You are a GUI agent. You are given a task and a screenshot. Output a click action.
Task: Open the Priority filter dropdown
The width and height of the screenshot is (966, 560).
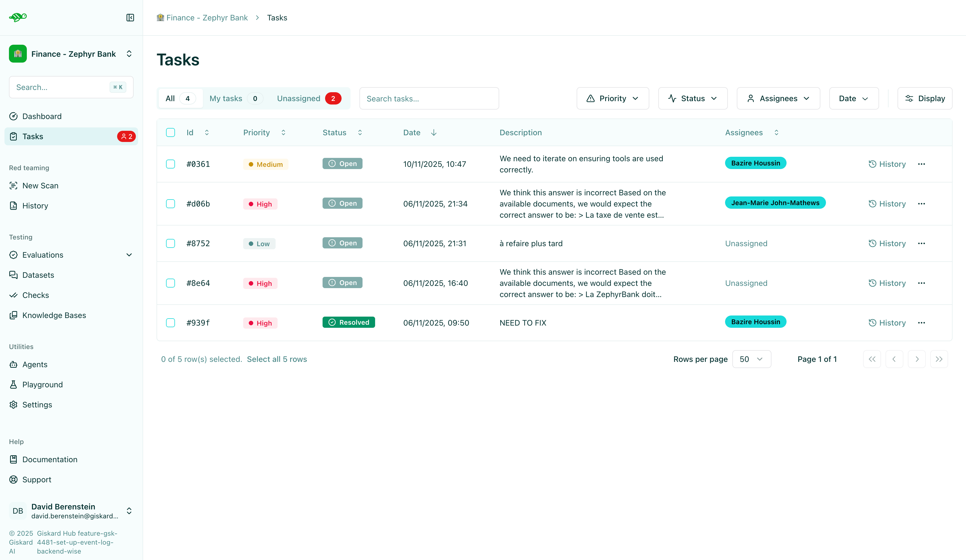(613, 98)
